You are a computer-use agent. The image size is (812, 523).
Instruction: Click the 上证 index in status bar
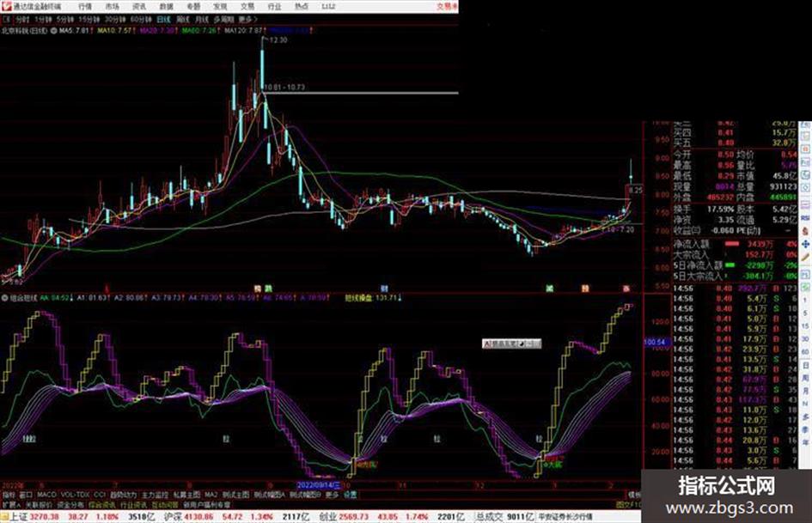(19, 517)
